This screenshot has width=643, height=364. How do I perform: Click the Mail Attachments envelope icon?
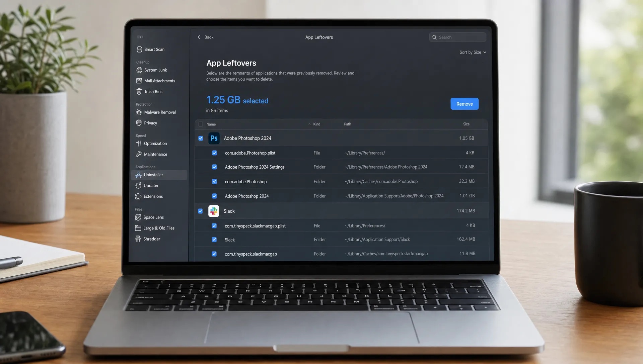[139, 81]
